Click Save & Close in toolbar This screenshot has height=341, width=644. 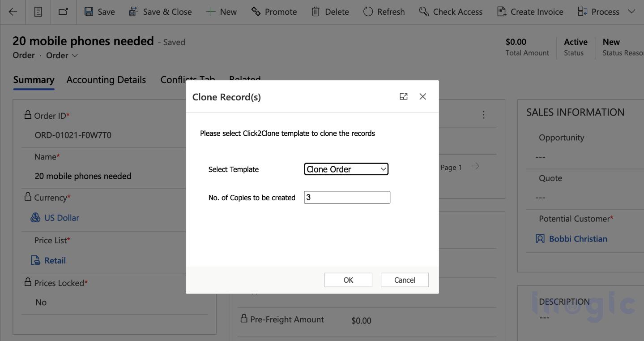coord(160,12)
